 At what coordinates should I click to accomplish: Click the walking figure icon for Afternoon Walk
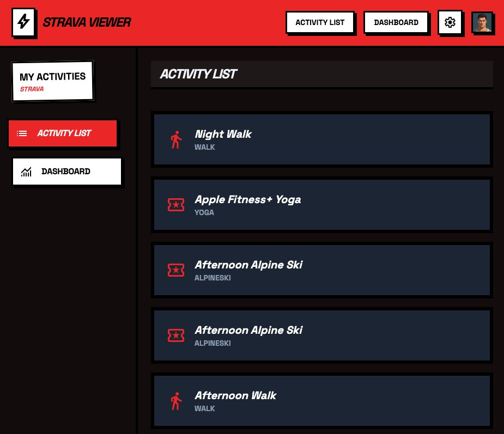click(176, 401)
